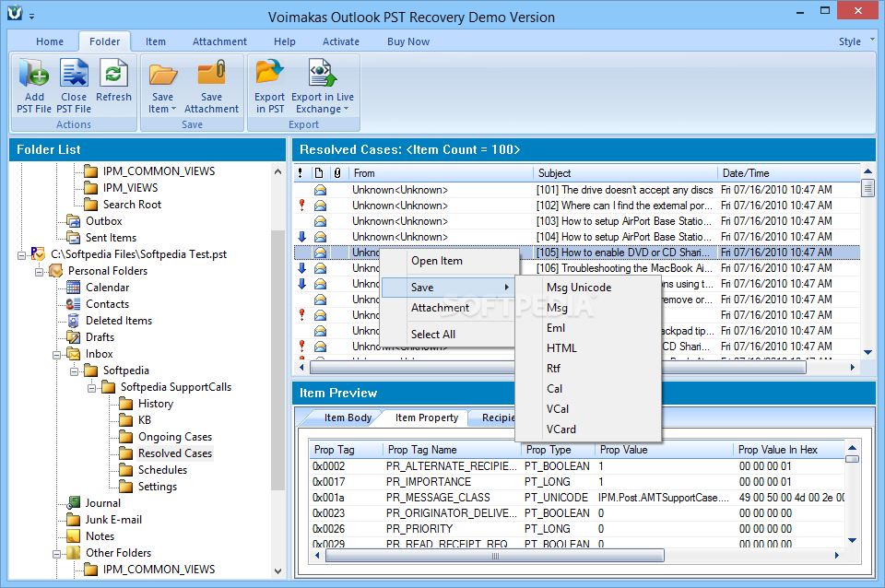Image resolution: width=885 pixels, height=588 pixels.
Task: Collapse the Softpedia SupportCalls node
Action: pos(91,388)
